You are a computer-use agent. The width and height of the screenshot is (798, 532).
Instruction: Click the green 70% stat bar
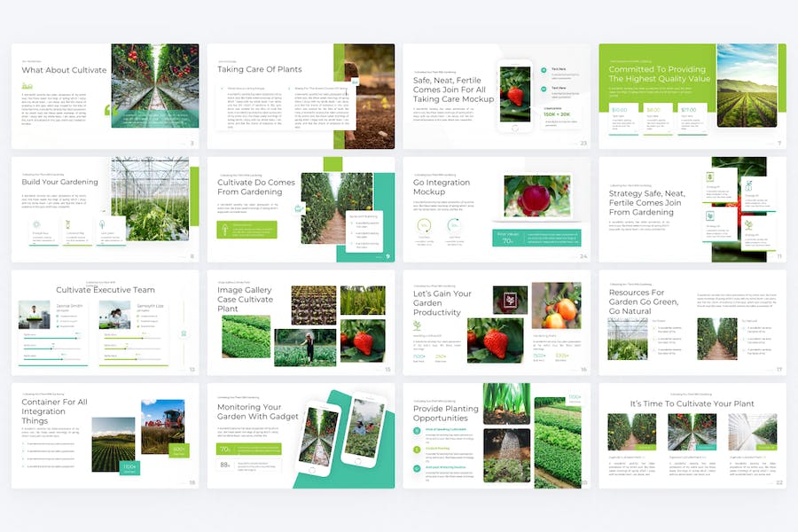click(249, 449)
